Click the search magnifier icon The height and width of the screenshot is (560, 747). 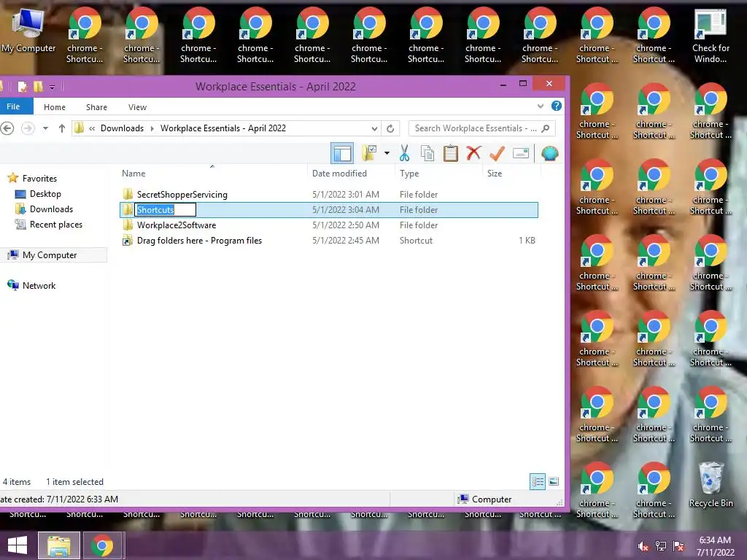click(546, 128)
